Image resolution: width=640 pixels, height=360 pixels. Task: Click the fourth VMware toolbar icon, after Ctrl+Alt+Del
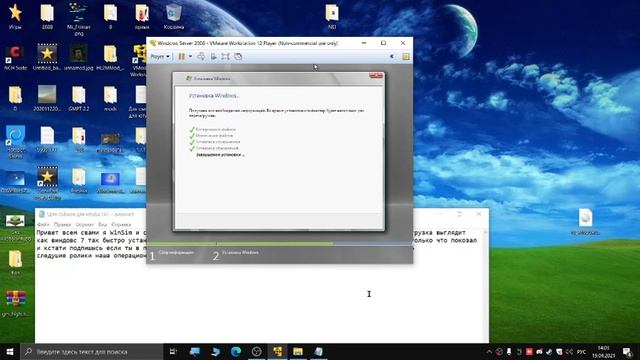click(213, 56)
